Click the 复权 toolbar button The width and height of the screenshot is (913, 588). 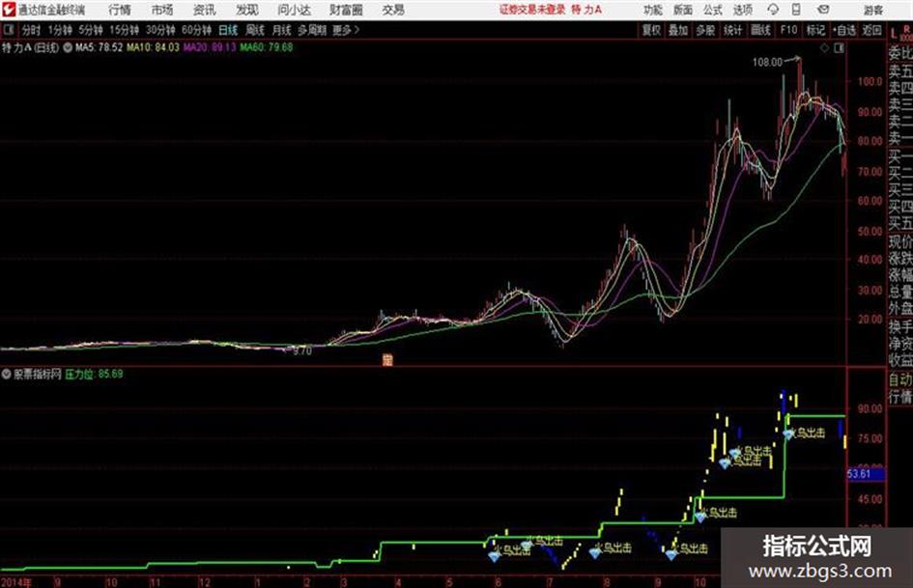pyautogui.click(x=651, y=30)
